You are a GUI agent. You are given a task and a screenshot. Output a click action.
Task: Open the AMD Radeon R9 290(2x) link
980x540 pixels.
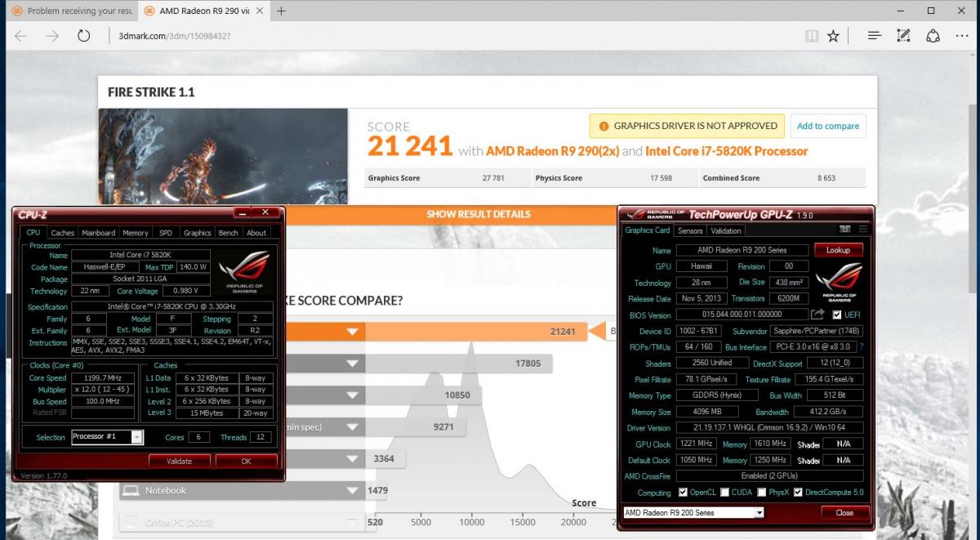point(553,151)
